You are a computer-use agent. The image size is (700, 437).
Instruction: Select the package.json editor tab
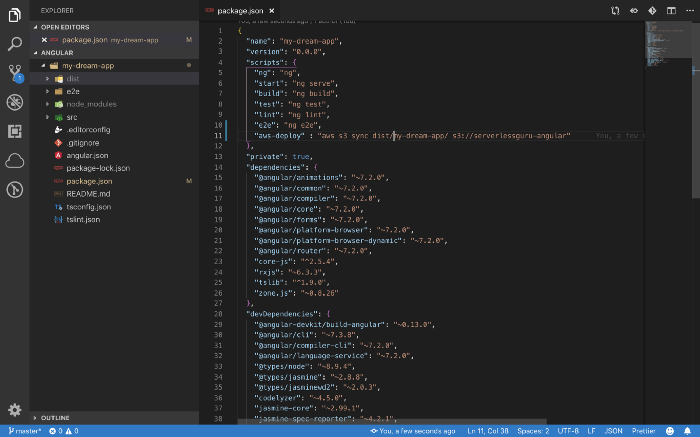(240, 11)
